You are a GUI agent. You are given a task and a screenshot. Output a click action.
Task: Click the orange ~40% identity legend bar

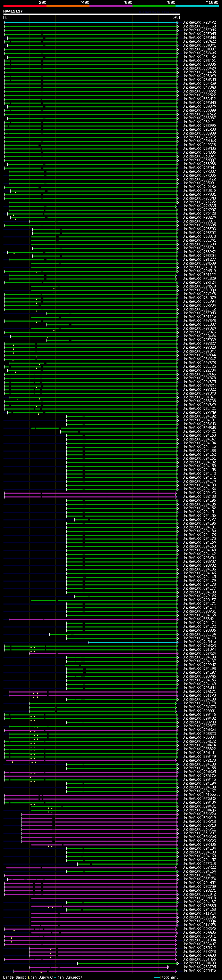pos(68,7)
